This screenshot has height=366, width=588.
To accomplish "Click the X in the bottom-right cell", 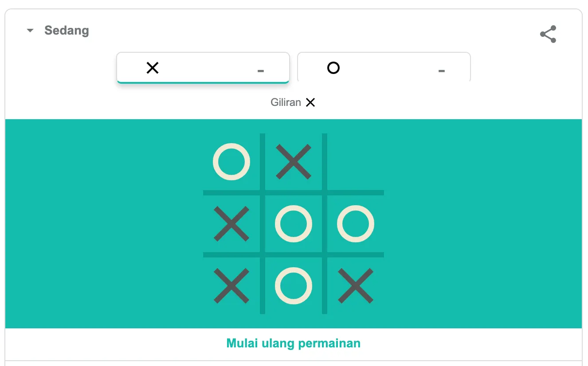I will pyautogui.click(x=356, y=286).
